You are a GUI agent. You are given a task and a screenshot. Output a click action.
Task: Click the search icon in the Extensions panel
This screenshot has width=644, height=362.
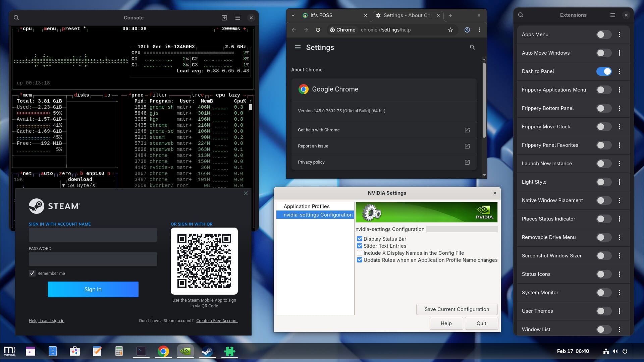click(520, 15)
